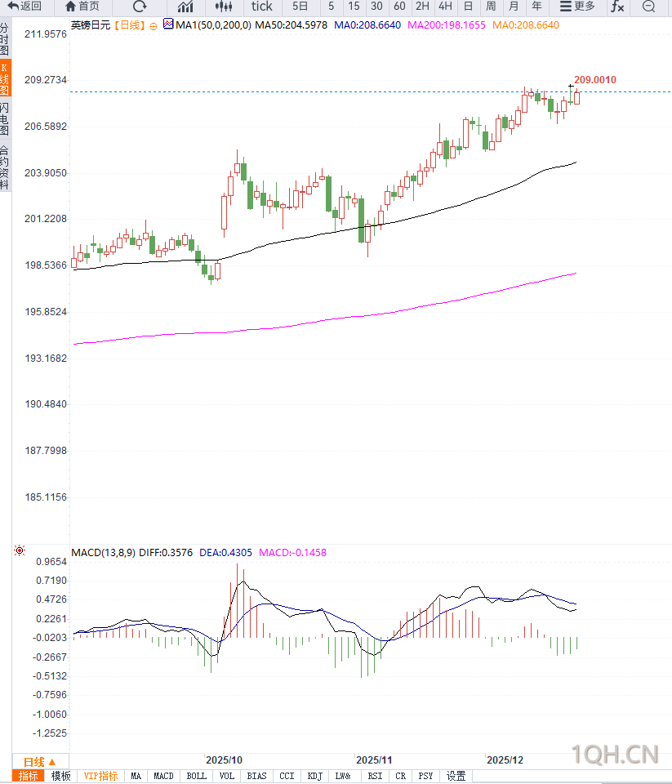Open the VIP指标 tab
The width and height of the screenshot is (672, 784).
100,776
